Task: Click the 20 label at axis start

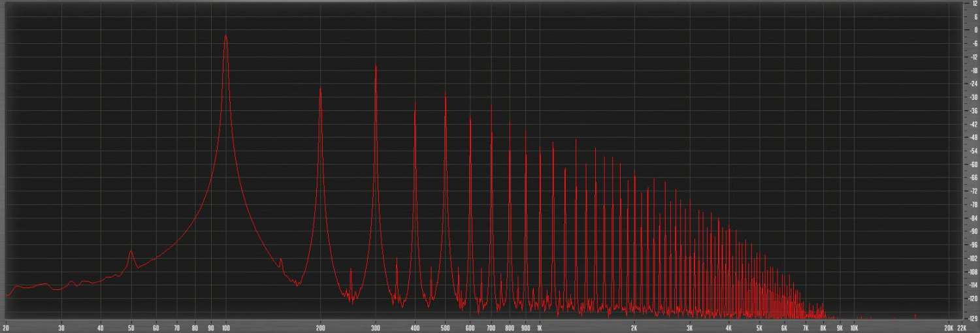Action: (6, 328)
